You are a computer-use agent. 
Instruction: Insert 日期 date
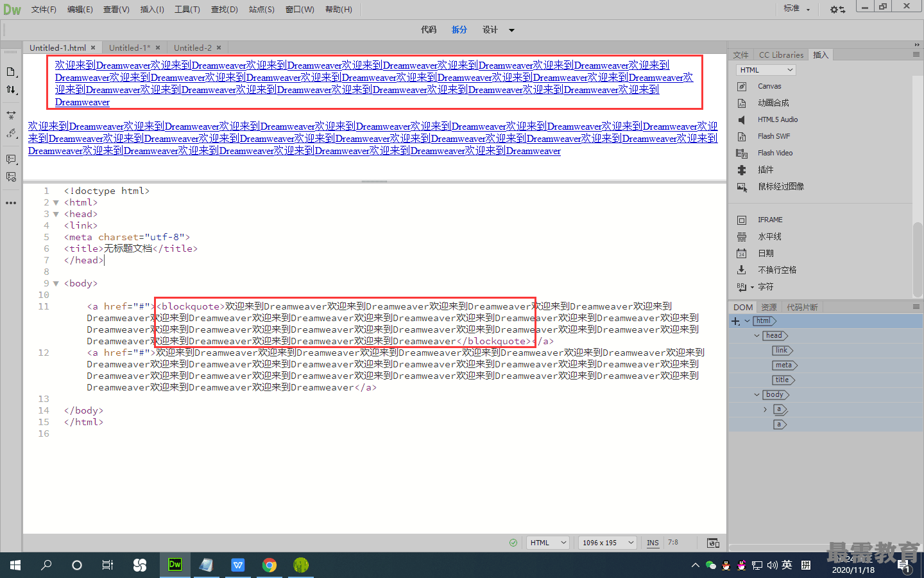(x=766, y=253)
